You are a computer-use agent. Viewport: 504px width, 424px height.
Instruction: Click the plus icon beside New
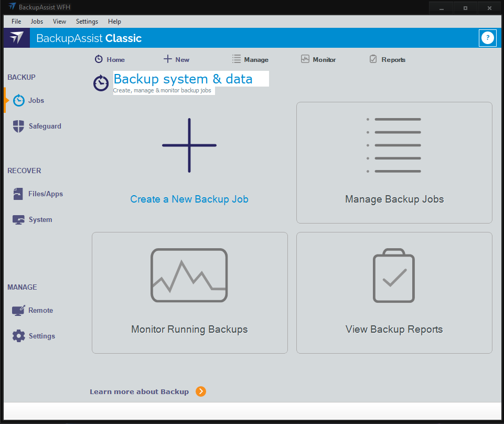click(167, 59)
